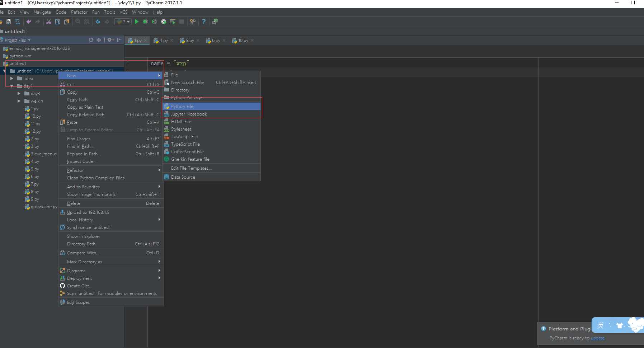Image resolution: width=644 pixels, height=348 pixels.
Task: Open the Local History submenu
Action: (x=111, y=220)
